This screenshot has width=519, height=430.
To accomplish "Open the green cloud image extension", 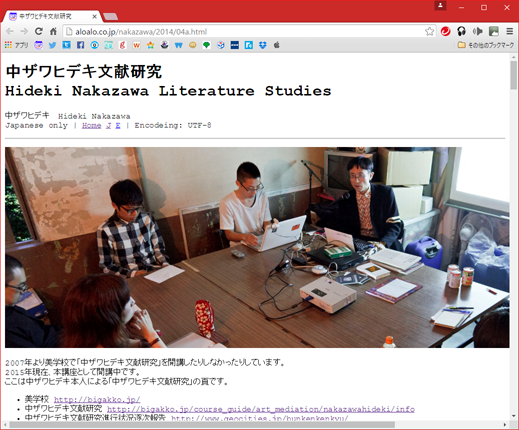I will (494, 32).
